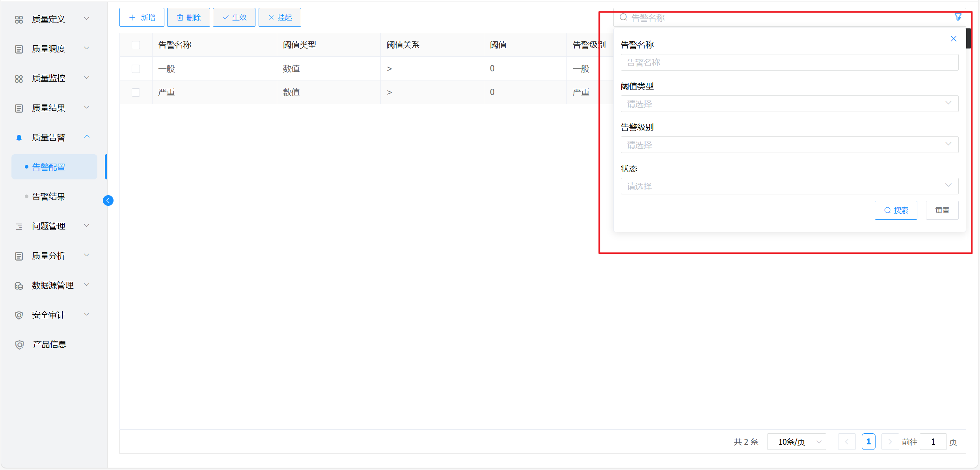
Task: Check the row checkbox for 一般
Action: coord(136,69)
